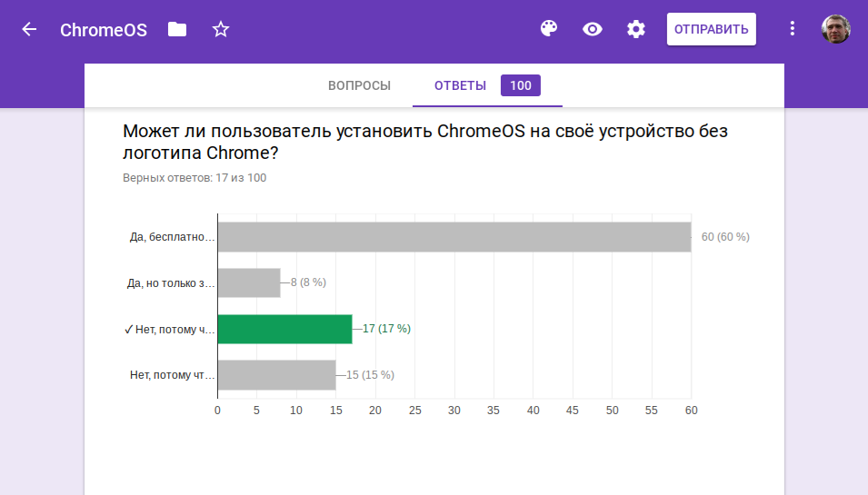
Task: Click the '17 (17 %)' green value label
Action: coord(386,329)
